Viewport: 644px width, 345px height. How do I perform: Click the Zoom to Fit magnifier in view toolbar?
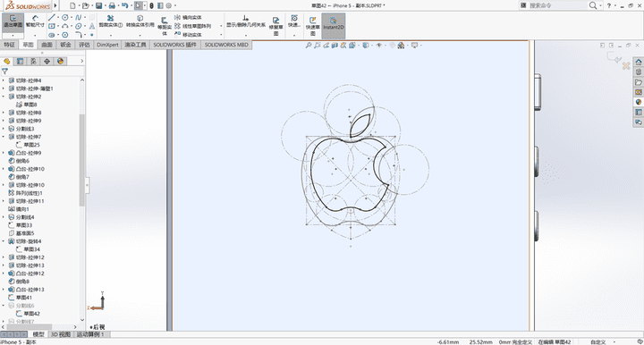(x=308, y=45)
